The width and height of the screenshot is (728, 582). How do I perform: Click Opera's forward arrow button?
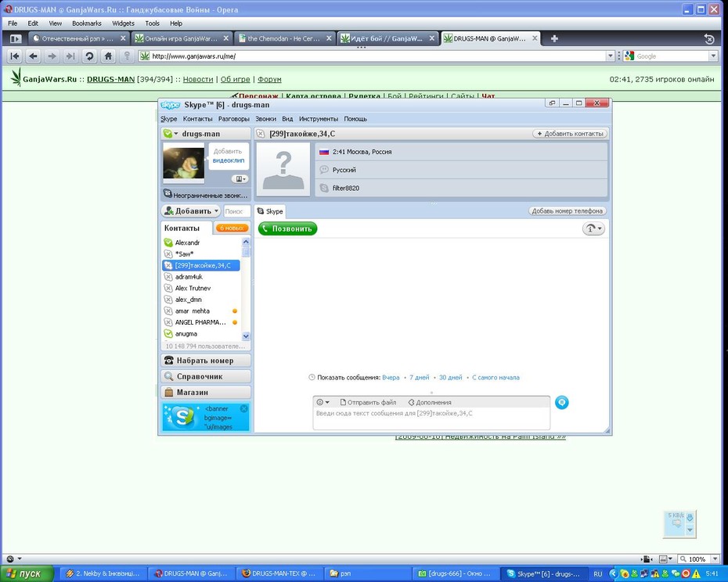(x=52, y=56)
